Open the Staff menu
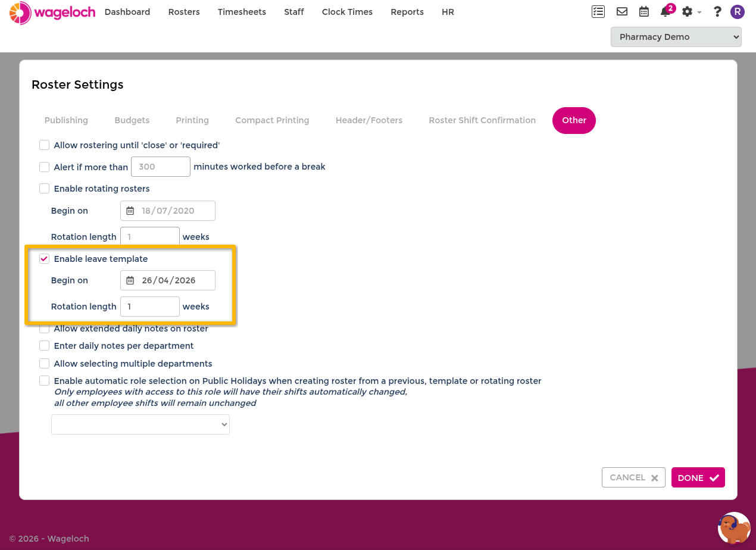Viewport: 756px width, 550px height. point(294,12)
